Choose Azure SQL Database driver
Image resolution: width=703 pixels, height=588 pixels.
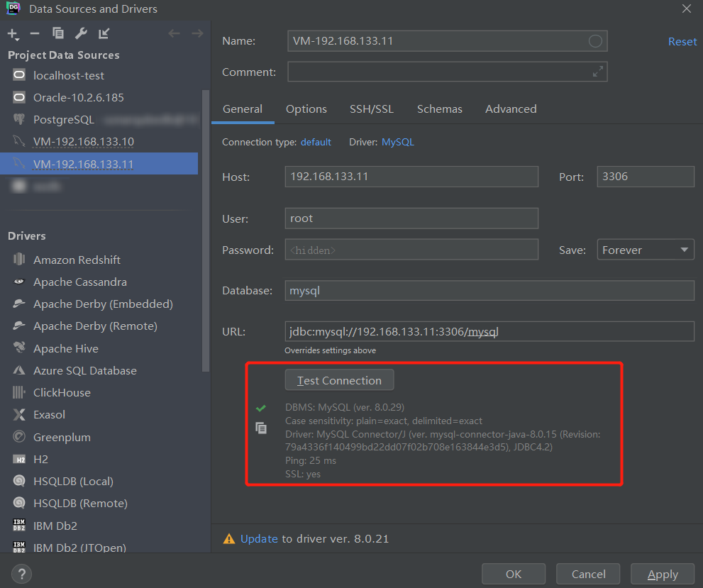click(x=99, y=371)
